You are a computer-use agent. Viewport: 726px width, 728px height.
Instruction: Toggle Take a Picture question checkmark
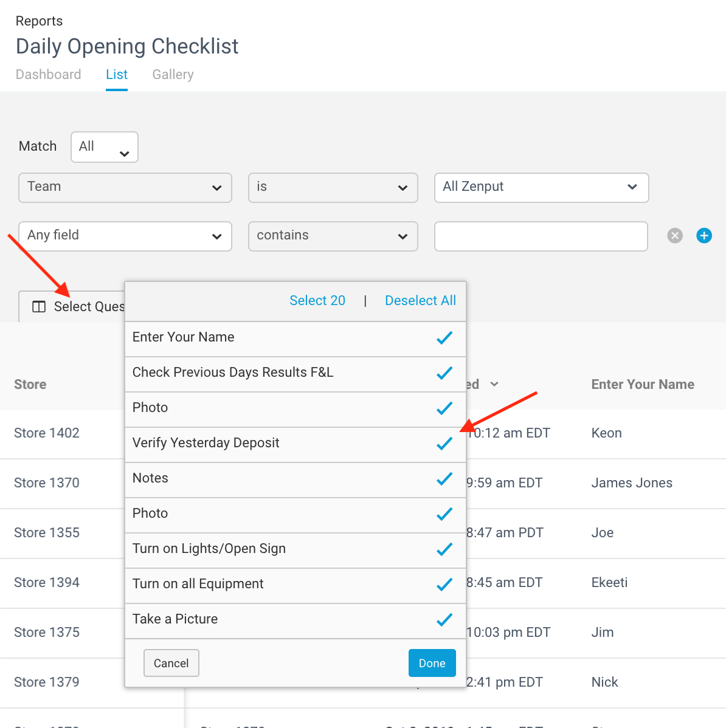coord(444,620)
